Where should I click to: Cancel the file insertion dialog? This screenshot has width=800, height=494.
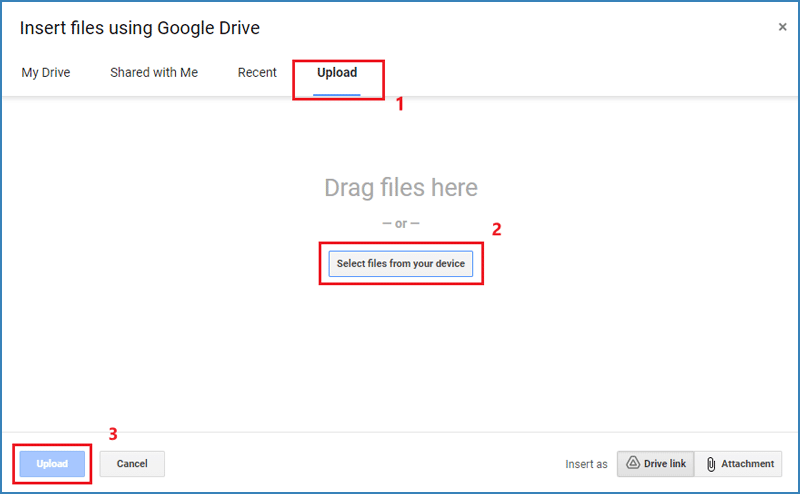pyautogui.click(x=132, y=464)
